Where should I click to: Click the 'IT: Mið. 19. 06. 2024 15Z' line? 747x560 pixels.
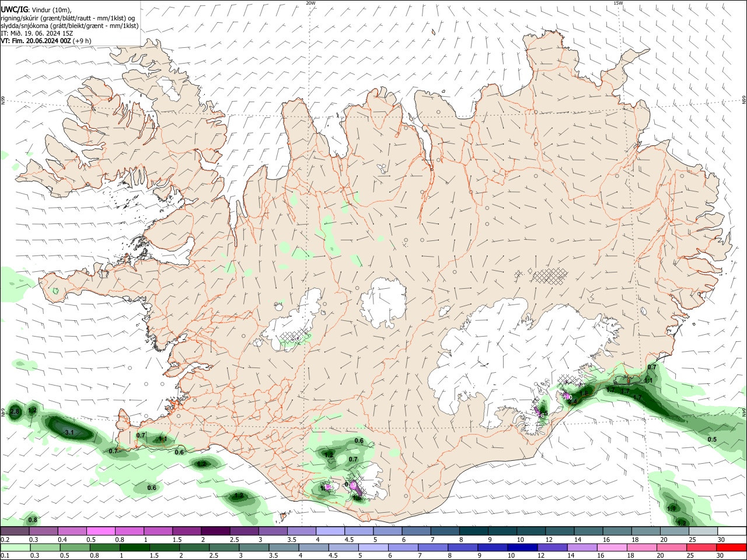37,33
